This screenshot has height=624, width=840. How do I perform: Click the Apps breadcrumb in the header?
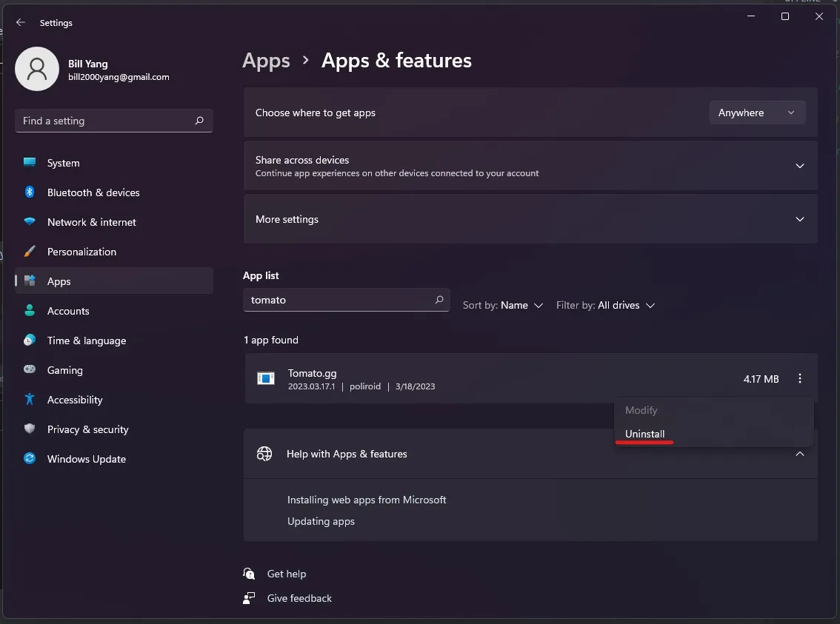click(266, 61)
